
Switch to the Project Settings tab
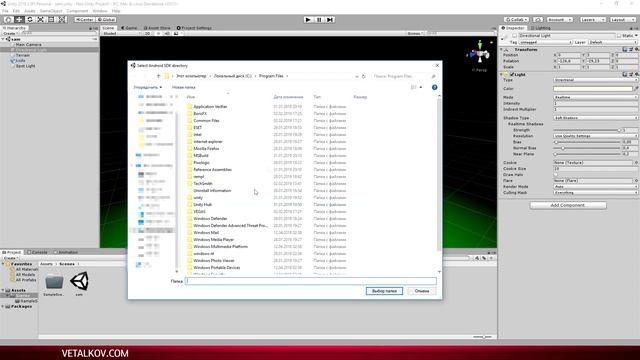(194, 28)
